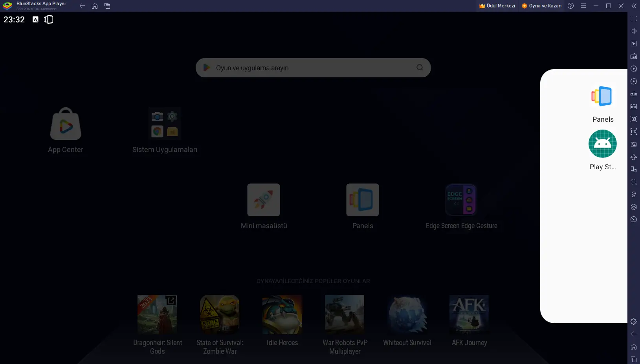Open the Edge Screen Edge Gesture app
Screen dimensions: 640x364
click(x=461, y=200)
